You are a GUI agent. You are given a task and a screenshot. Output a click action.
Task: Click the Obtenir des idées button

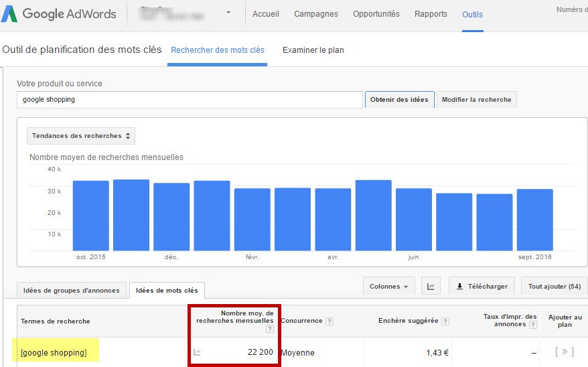[399, 100]
